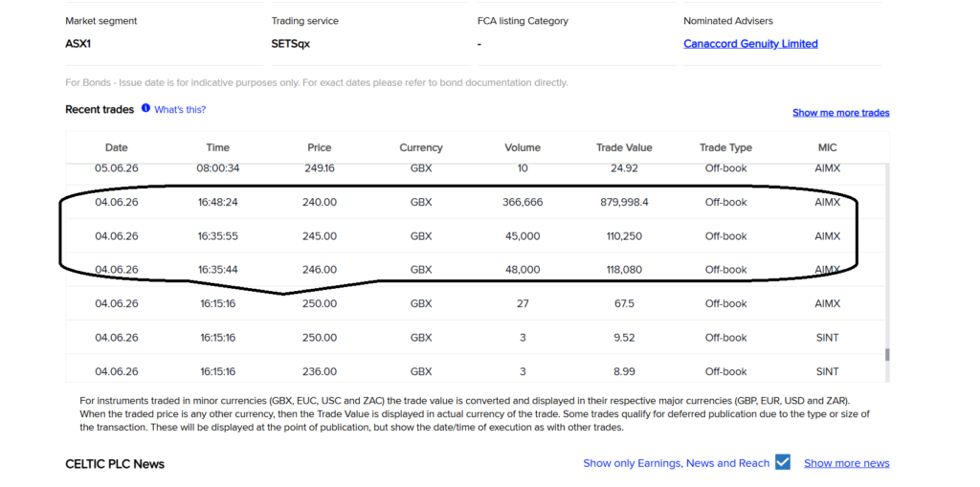Select the 05.06.26 trade at 08:00:34

coord(477,168)
